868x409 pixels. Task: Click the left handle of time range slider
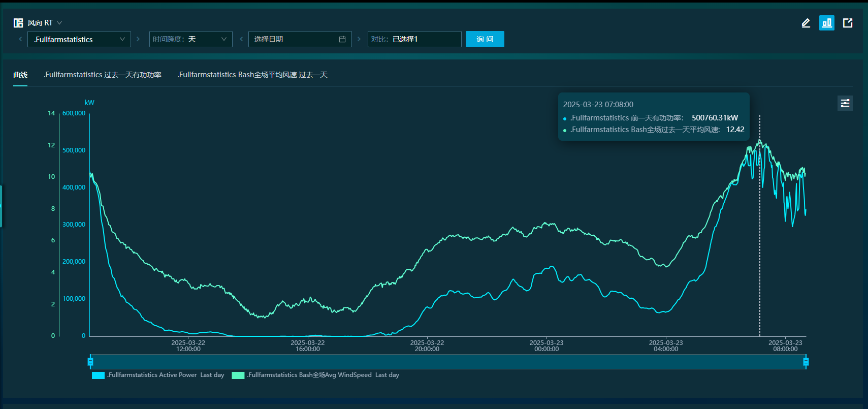pos(90,362)
